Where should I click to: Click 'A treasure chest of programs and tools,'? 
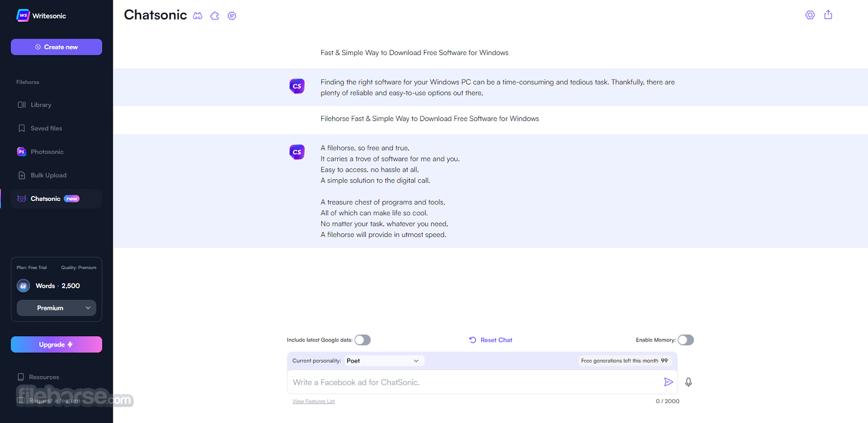383,203
